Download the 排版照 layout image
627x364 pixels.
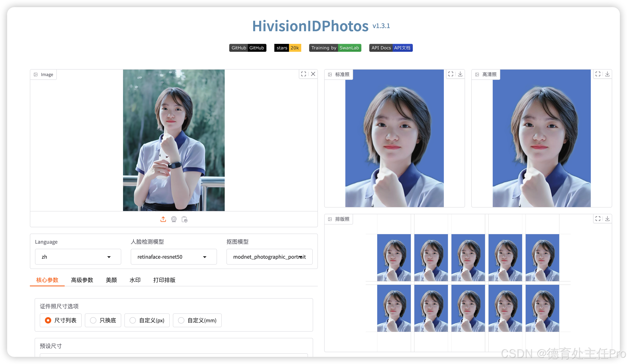(x=607, y=219)
